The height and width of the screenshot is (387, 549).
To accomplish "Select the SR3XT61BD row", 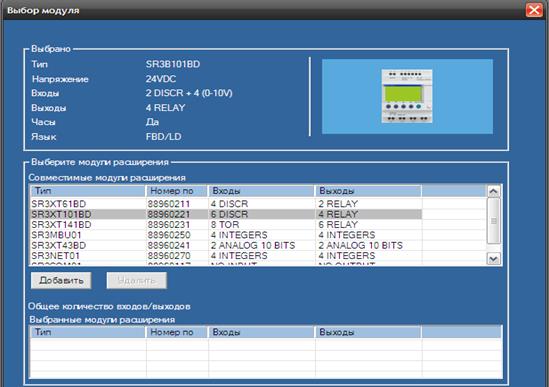I will [226, 204].
